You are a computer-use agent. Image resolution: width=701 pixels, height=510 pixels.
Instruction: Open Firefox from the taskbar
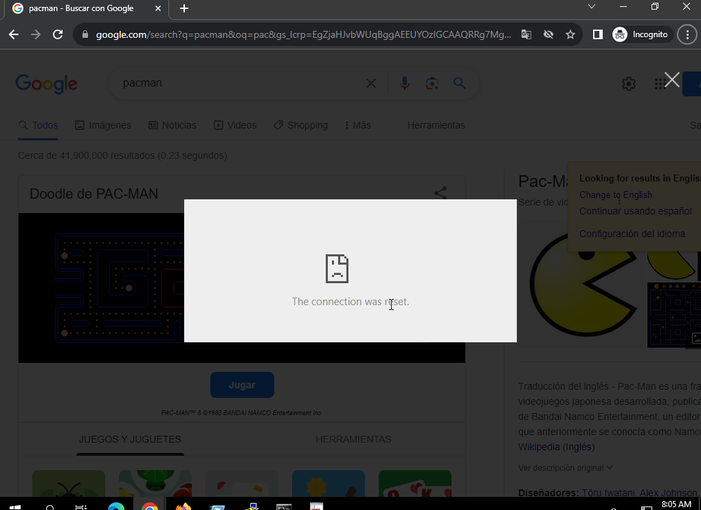tap(183, 506)
